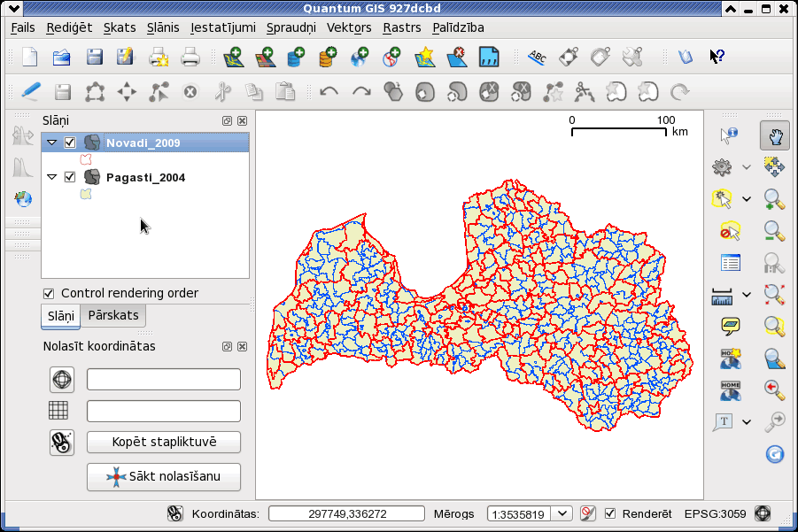798x532 pixels.
Task: Open the Mērogs scale dropdown
Action: pyautogui.click(x=562, y=513)
